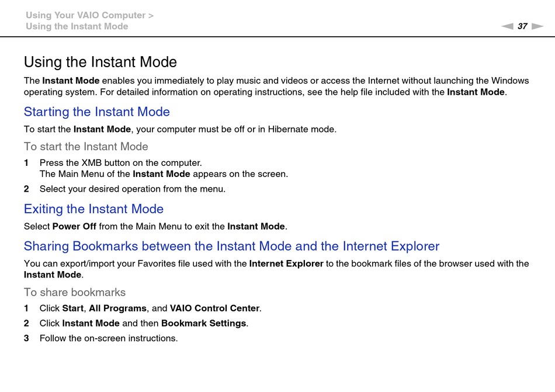Click the 'To share bookmarks' subheading

74,292
